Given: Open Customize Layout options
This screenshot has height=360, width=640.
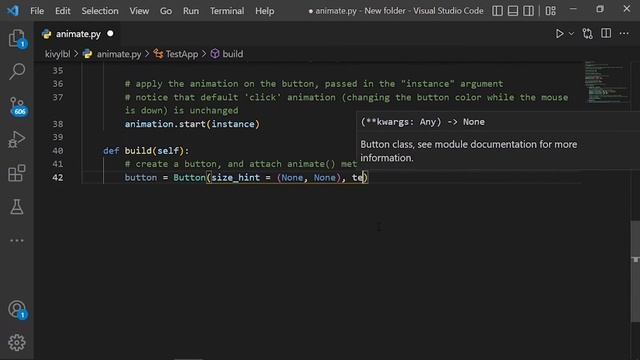Looking at the screenshot, I should [x=551, y=11].
